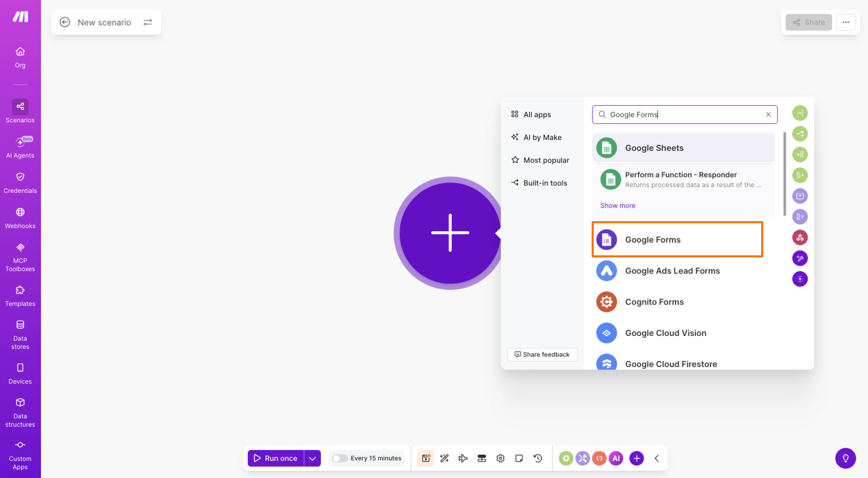Open the Webhooks sidebar section
The height and width of the screenshot is (478, 868).
[20, 218]
